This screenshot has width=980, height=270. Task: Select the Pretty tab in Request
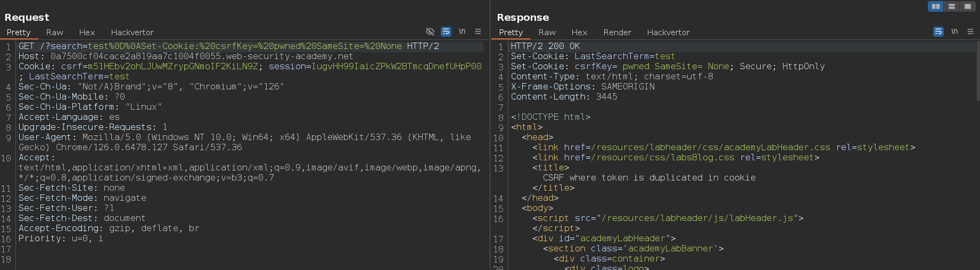pos(19,32)
